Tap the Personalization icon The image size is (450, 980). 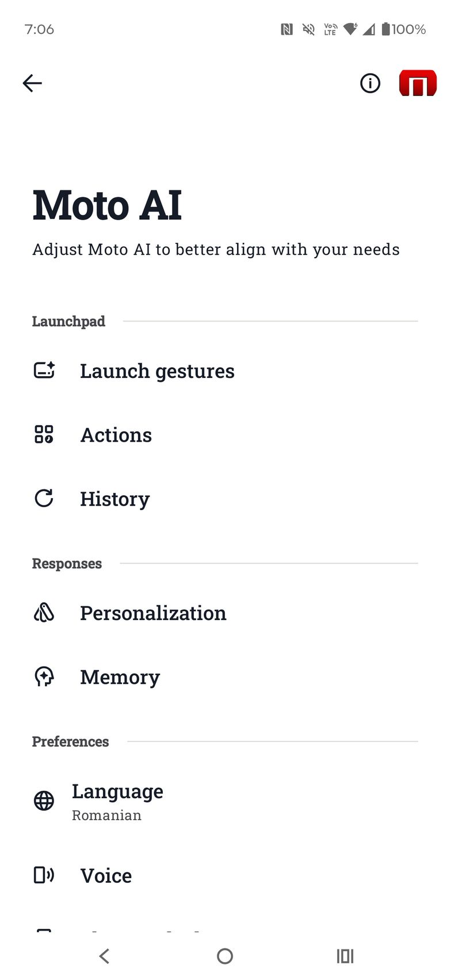[x=44, y=612]
